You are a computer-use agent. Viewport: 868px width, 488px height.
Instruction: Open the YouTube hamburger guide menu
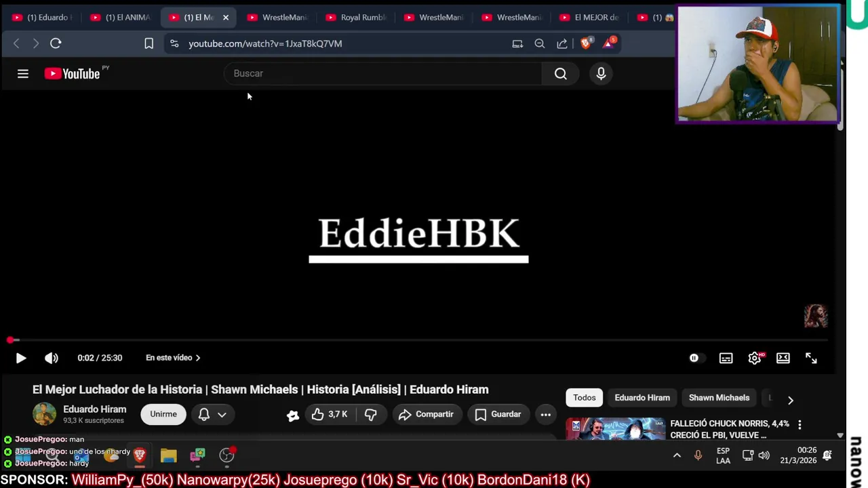(23, 74)
